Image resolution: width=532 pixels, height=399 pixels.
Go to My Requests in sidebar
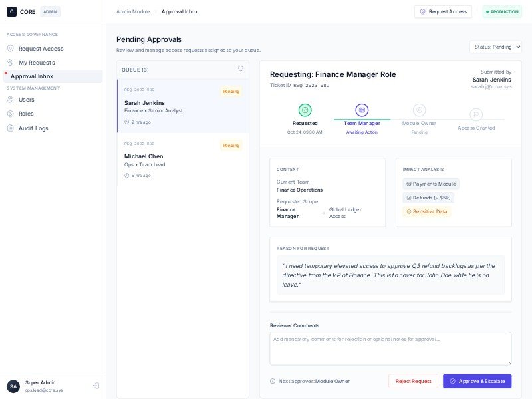tap(37, 63)
